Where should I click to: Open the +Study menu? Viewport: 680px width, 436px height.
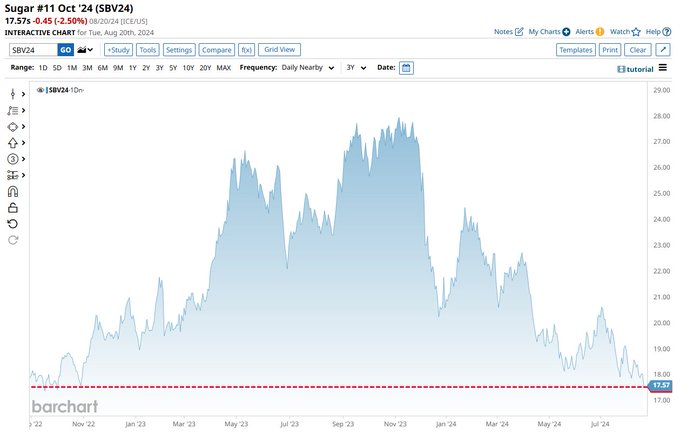tap(118, 50)
